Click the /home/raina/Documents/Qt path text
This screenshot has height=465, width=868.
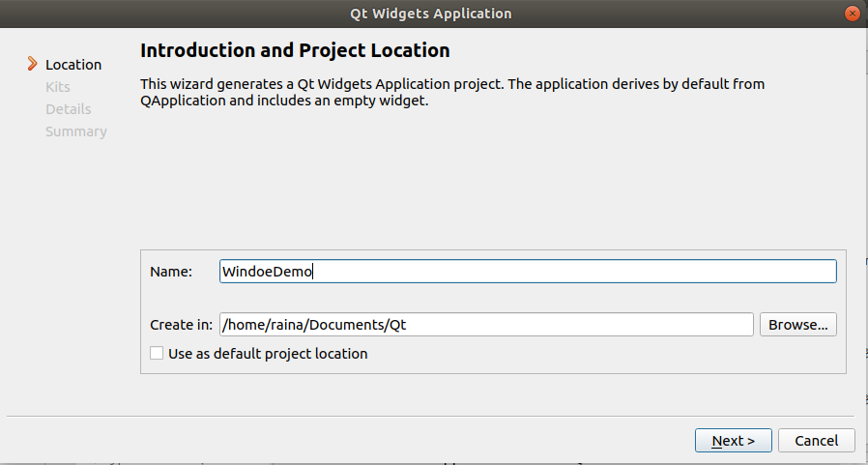(x=315, y=325)
